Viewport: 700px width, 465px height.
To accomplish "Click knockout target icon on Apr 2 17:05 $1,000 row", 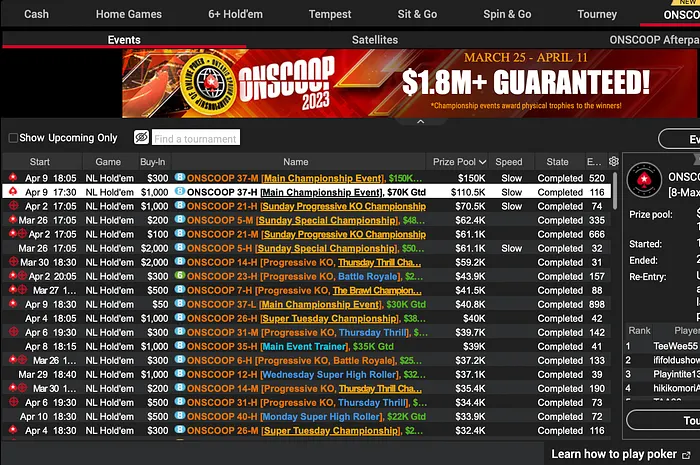I will 14,206.
